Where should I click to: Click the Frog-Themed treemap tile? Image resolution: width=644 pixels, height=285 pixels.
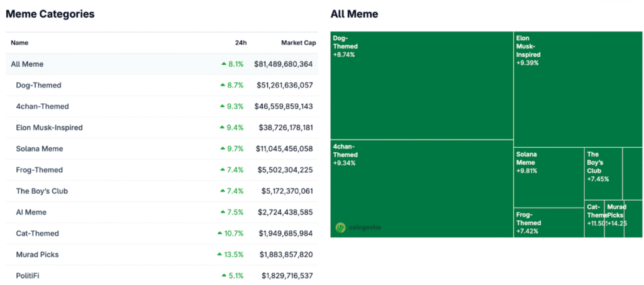(548, 223)
